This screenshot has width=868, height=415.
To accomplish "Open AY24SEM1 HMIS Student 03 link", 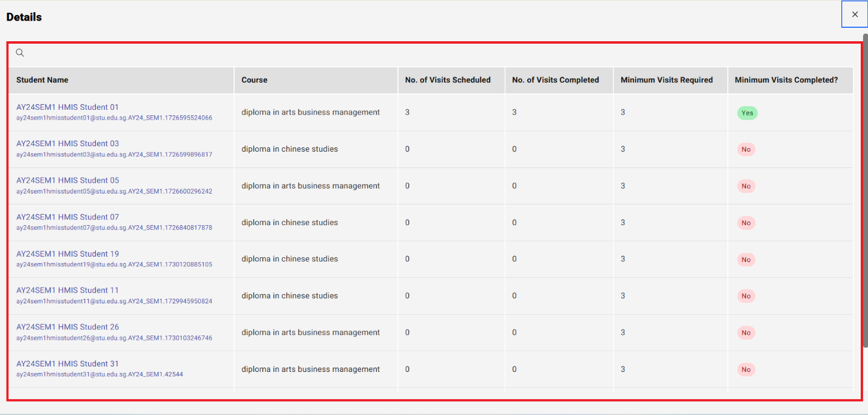I will [67, 144].
